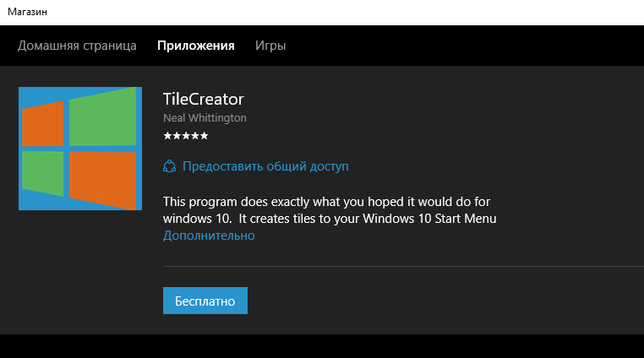Click the Магазин window title
Image resolution: width=644 pixels, height=358 pixels.
point(28,12)
